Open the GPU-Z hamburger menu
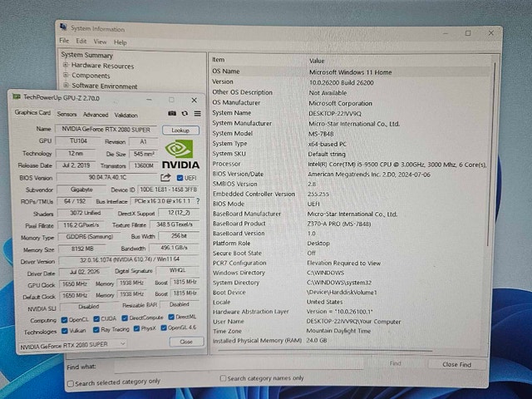Viewport: 532px width, 399px height. [x=198, y=114]
